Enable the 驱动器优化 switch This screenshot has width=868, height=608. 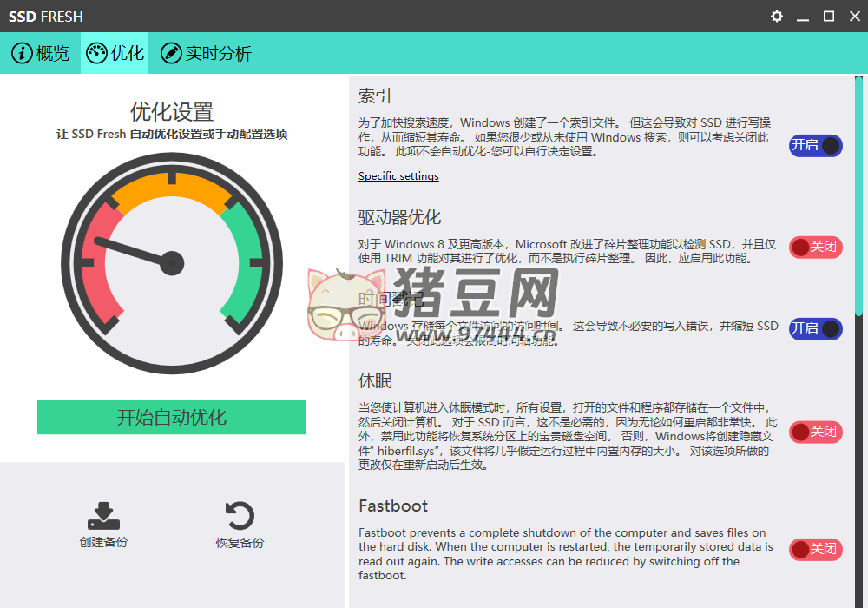(x=815, y=248)
